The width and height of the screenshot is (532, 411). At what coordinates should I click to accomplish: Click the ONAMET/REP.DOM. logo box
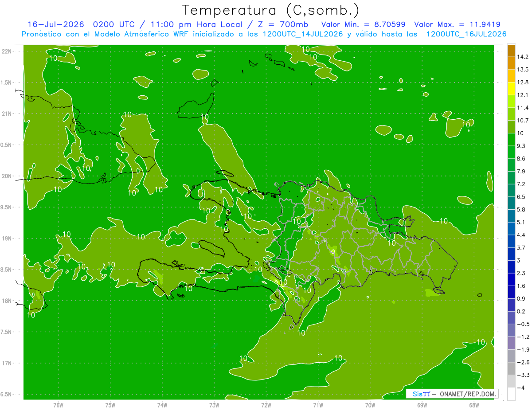tap(452, 394)
